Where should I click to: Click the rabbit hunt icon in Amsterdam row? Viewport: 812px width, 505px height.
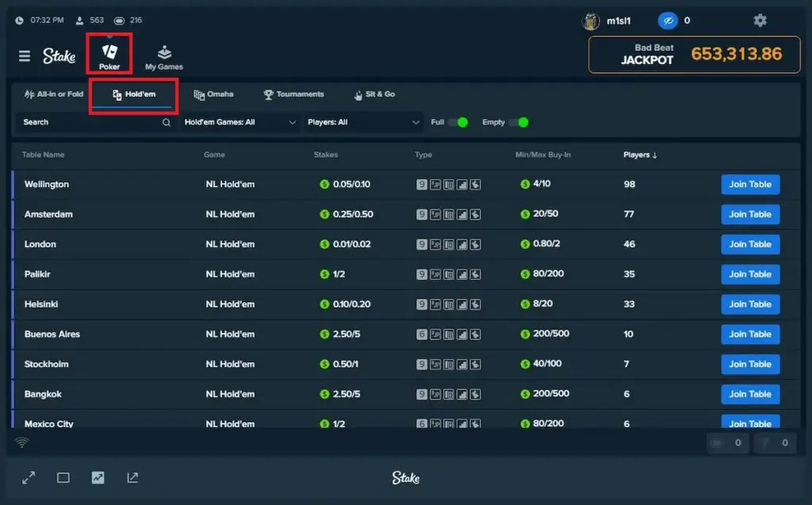[476, 214]
